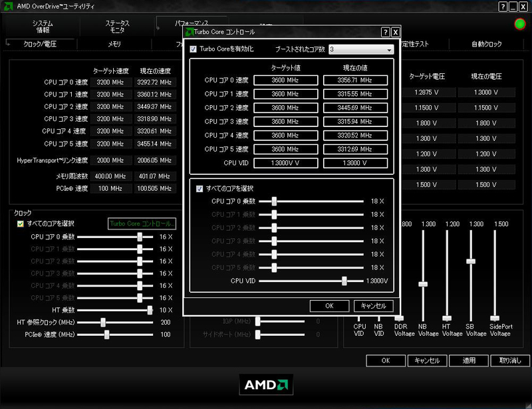Click the 適用 apply button

click(x=469, y=360)
